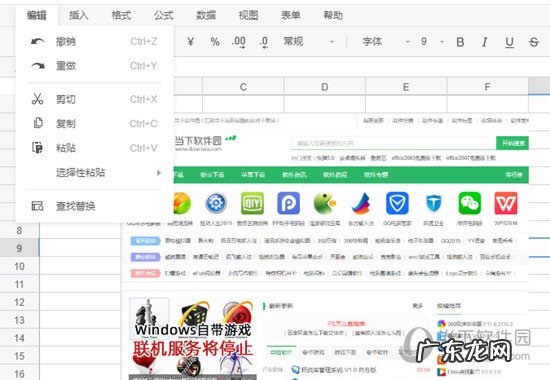Open the 编辑 menu
This screenshot has height=380, width=550.
36,15
